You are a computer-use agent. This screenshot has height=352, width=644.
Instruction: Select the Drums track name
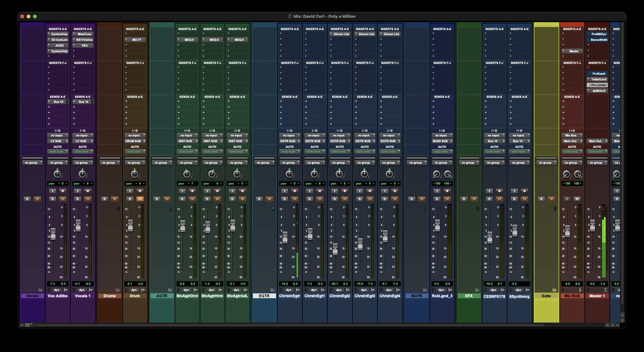110,296
